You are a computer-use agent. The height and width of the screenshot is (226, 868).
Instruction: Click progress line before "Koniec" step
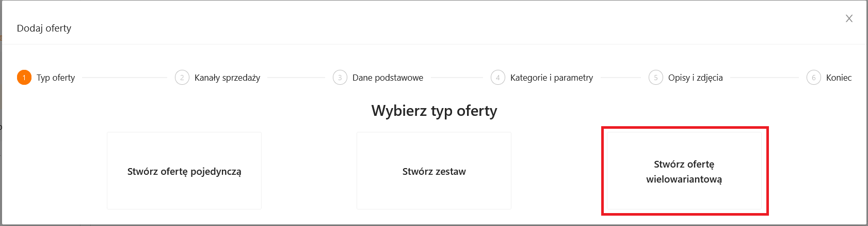[x=765, y=78]
